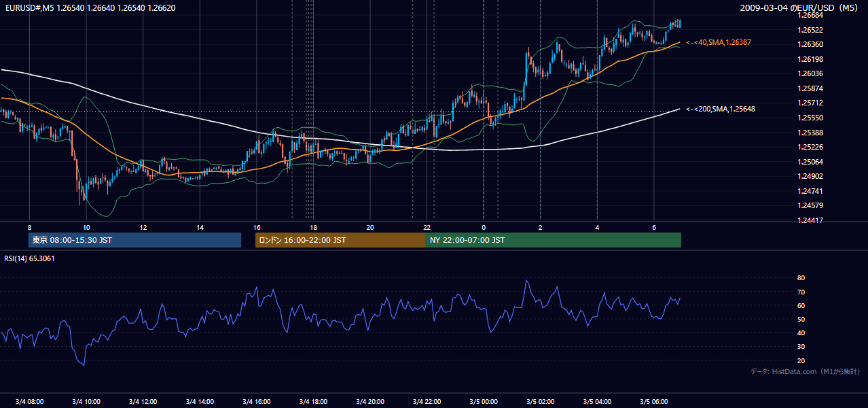Click RSI scale value 30
868x408 pixels.
tap(801, 346)
